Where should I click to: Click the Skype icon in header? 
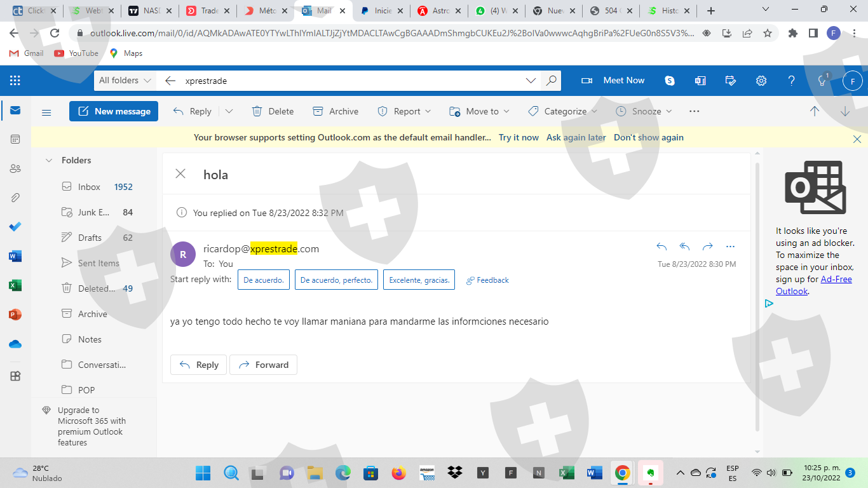click(x=670, y=81)
